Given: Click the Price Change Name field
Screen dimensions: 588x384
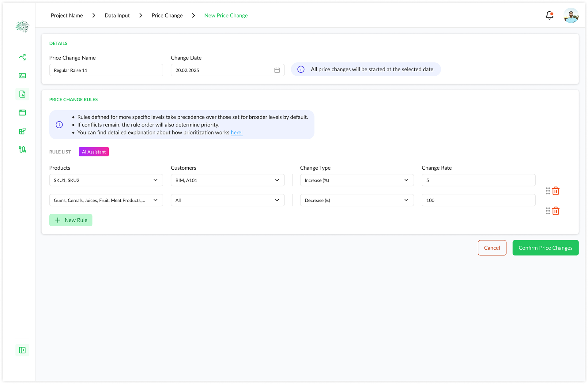Looking at the screenshot, I should (x=106, y=70).
